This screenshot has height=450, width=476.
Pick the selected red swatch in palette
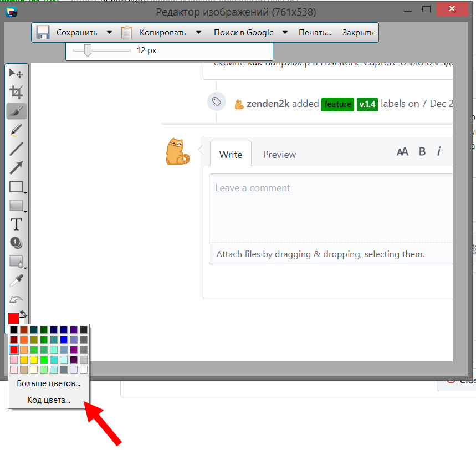pyautogui.click(x=14, y=350)
